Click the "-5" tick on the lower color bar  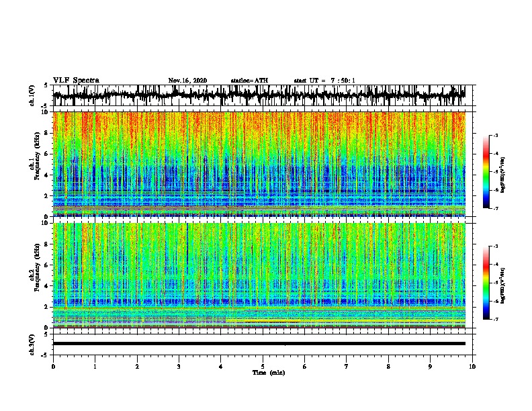(495, 283)
